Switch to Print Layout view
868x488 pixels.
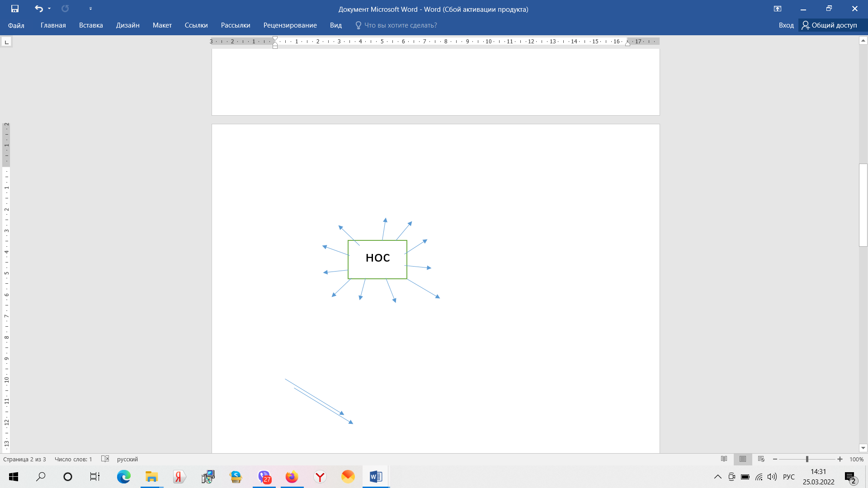[742, 459]
